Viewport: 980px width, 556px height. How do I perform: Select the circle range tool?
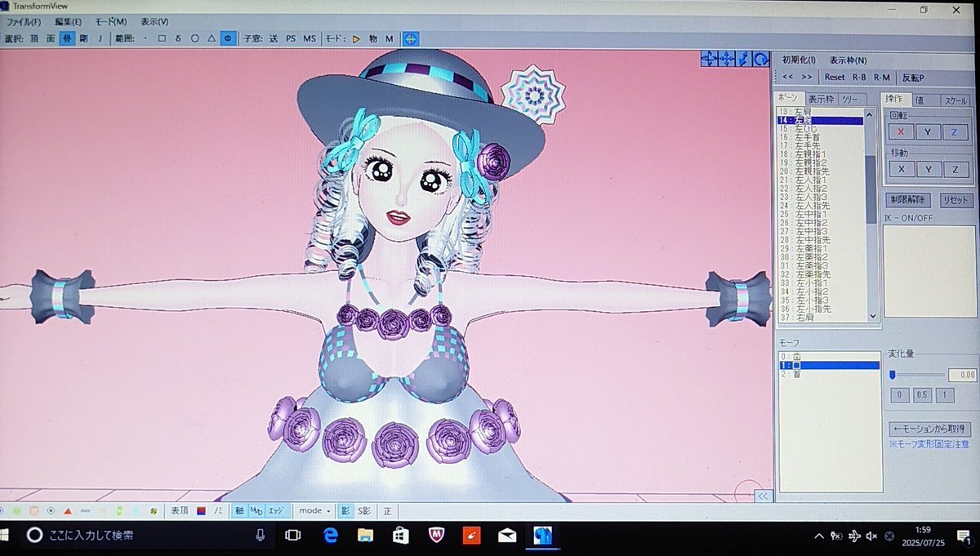point(194,38)
